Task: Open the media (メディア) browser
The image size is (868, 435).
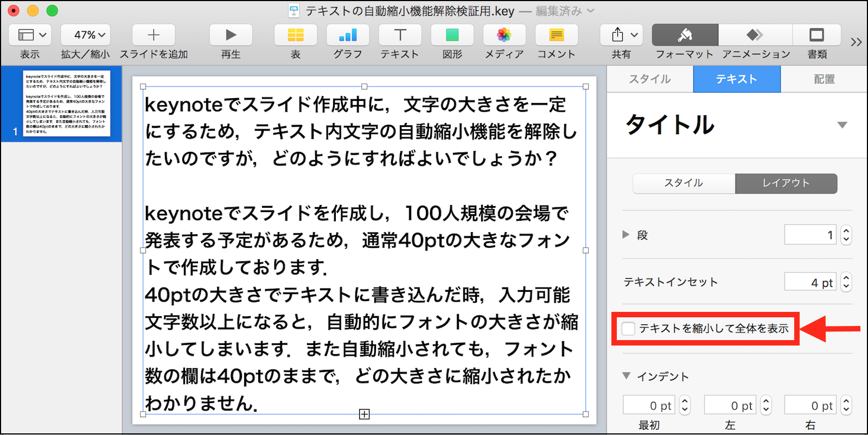Action: click(504, 35)
